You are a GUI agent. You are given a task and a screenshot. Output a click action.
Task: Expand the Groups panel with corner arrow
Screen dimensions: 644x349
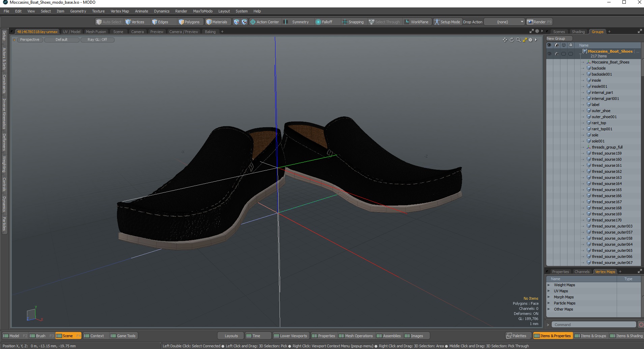pyautogui.click(x=640, y=31)
